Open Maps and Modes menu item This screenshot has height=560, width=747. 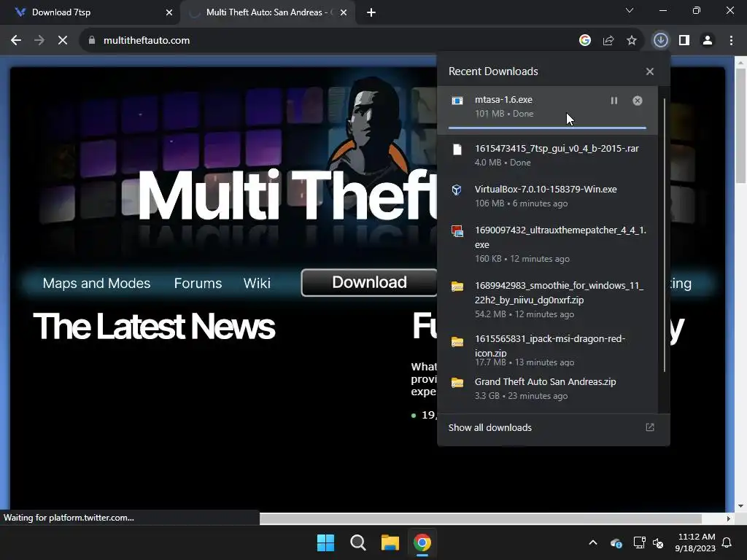point(97,284)
